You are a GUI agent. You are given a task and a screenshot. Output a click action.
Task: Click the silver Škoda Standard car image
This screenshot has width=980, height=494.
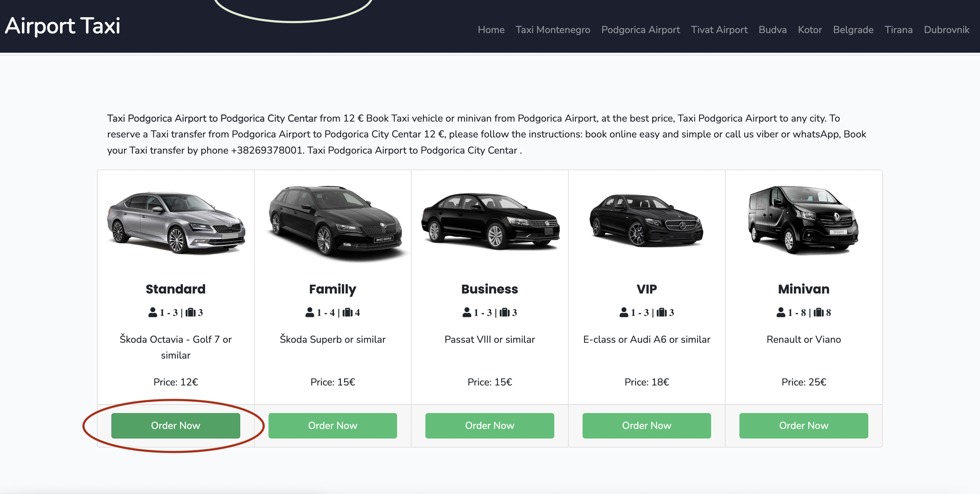pos(176,223)
